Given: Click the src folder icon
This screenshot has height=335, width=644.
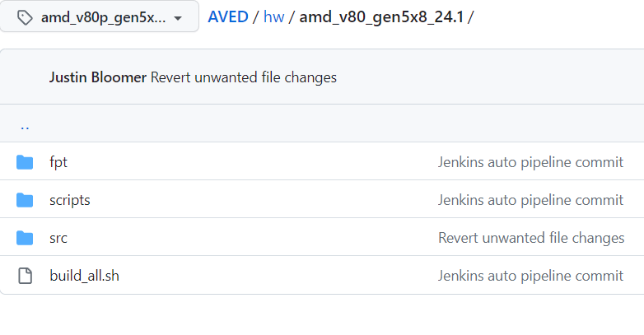Looking at the screenshot, I should tap(25, 238).
